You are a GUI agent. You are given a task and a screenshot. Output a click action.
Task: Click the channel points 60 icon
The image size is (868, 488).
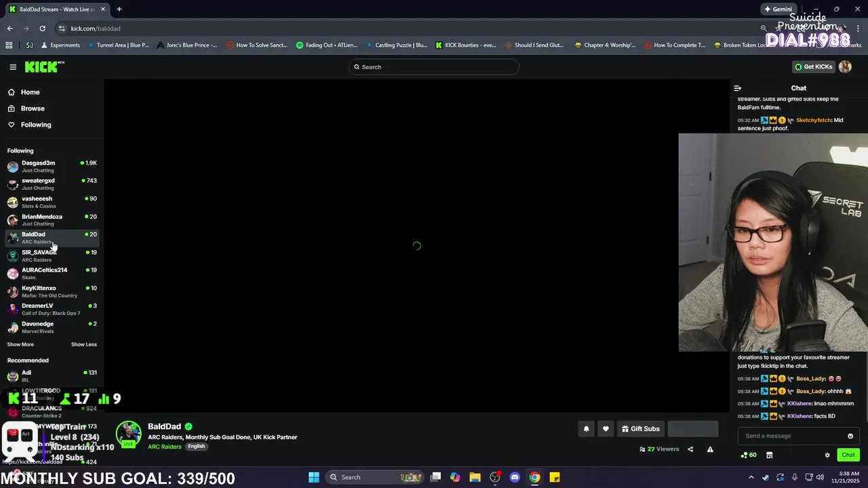[x=748, y=455]
